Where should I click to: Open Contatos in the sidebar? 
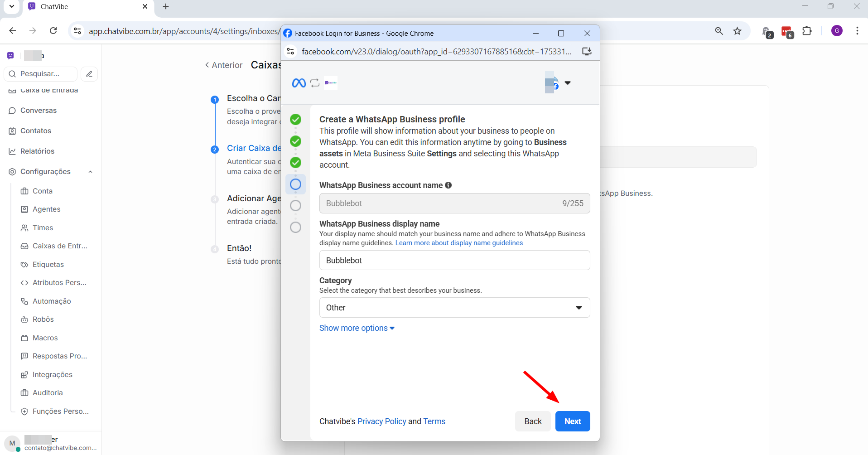(x=36, y=131)
